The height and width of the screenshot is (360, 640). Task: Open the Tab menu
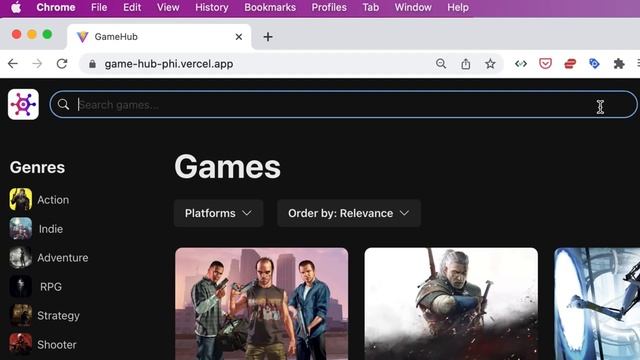(x=370, y=7)
